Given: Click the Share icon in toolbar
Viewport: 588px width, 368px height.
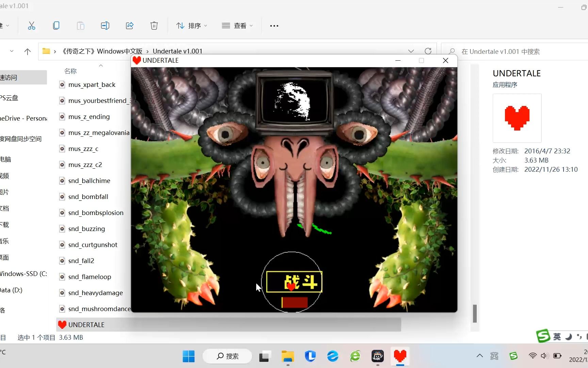Looking at the screenshot, I should (130, 26).
